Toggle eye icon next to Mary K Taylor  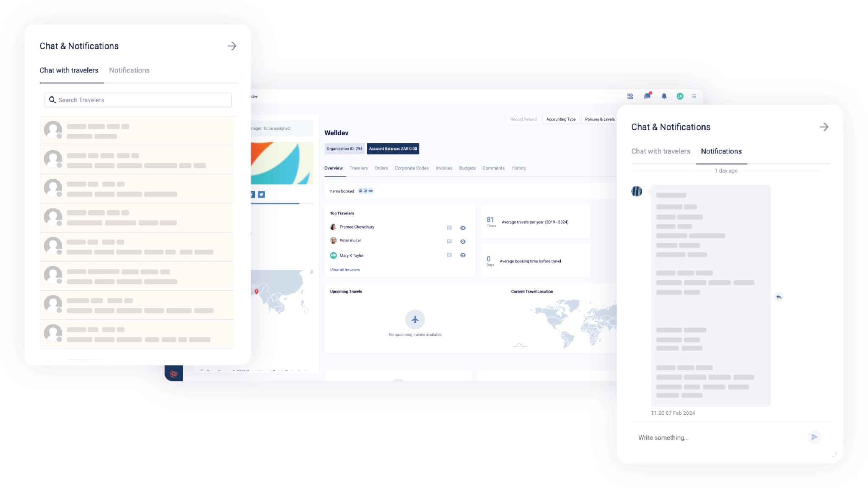(463, 255)
